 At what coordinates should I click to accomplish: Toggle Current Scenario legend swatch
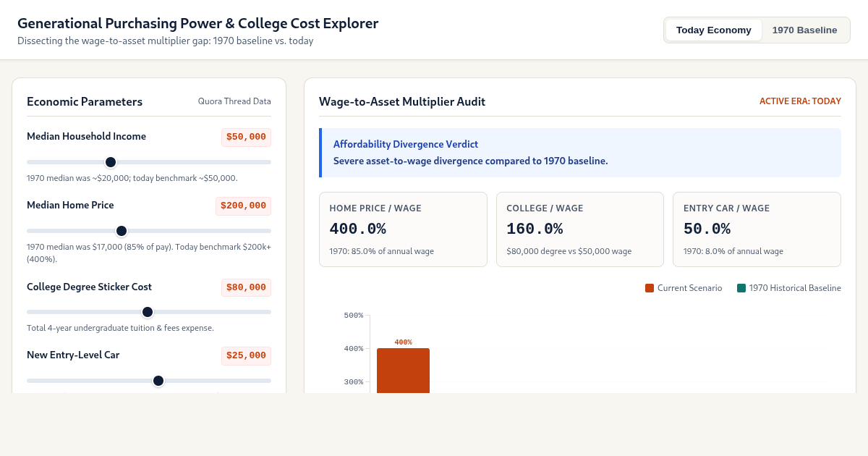650,288
